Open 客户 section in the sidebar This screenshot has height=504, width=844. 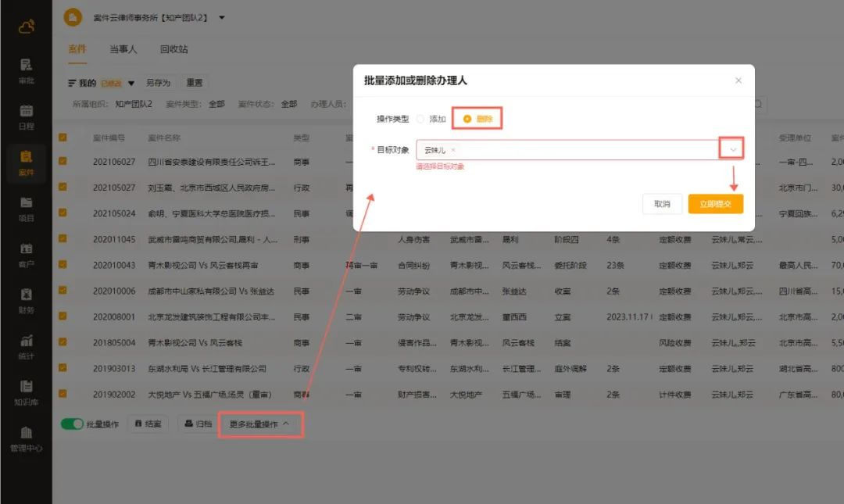coord(26,254)
